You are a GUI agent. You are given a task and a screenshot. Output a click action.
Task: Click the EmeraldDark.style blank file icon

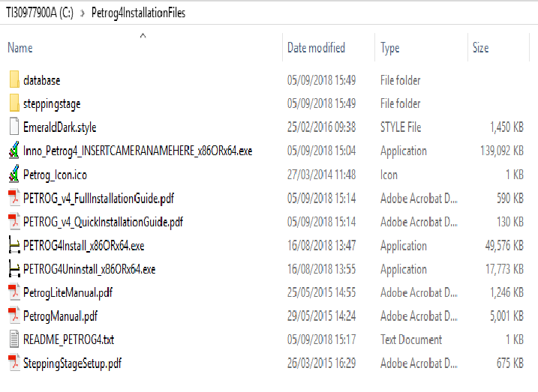14,127
